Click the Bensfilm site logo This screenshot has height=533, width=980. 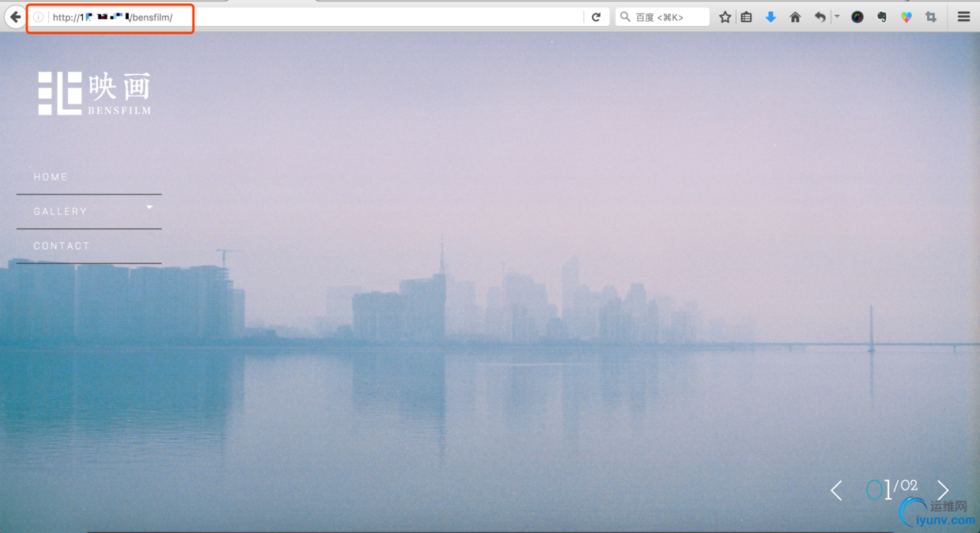[x=94, y=93]
